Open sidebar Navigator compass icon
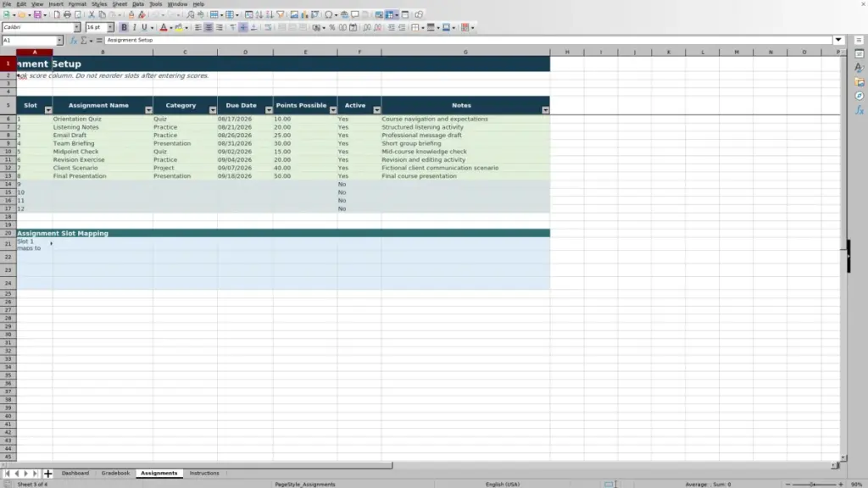868x488 pixels. click(x=859, y=96)
